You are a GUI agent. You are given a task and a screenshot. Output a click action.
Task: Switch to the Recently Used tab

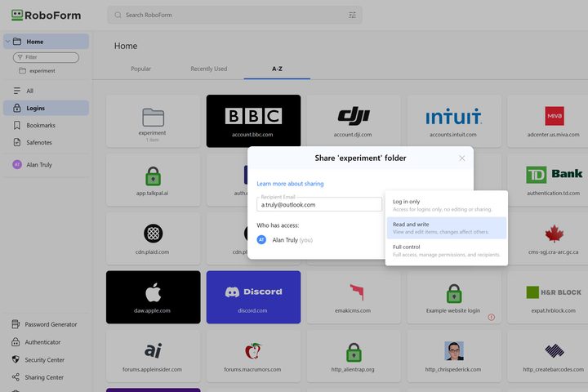tap(208, 69)
